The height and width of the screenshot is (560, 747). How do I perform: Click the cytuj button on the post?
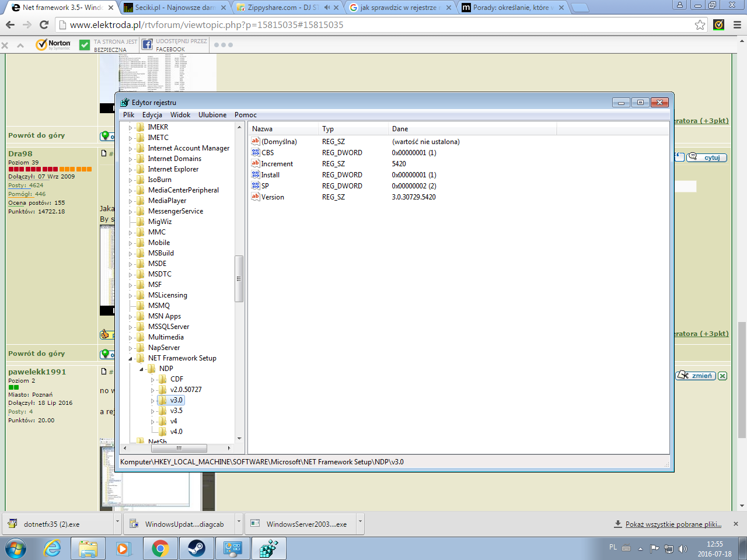[707, 157]
